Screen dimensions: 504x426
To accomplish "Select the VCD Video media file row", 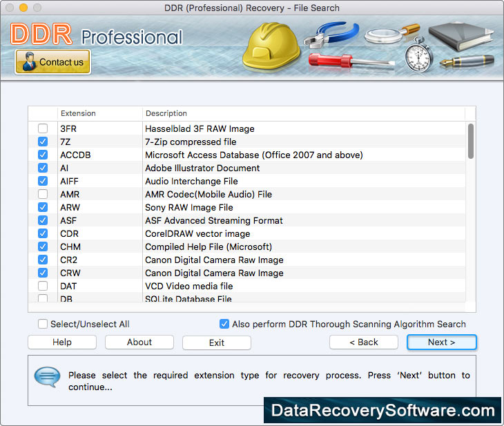I will [247, 286].
